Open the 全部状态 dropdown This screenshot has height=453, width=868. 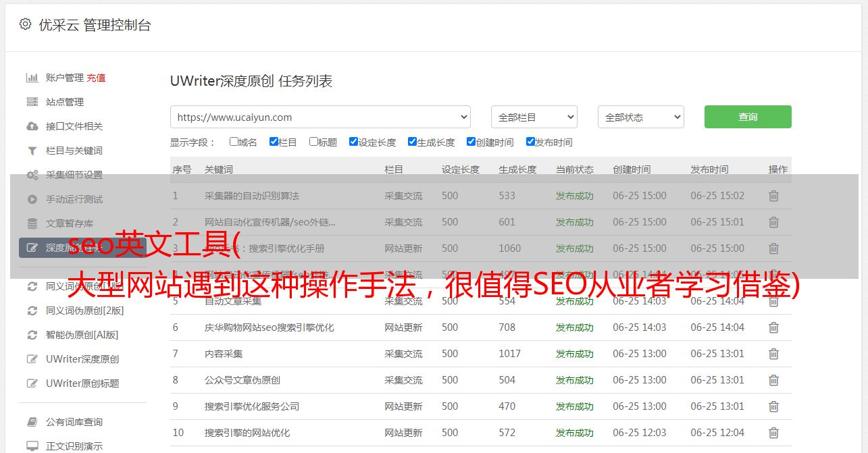[x=641, y=117]
